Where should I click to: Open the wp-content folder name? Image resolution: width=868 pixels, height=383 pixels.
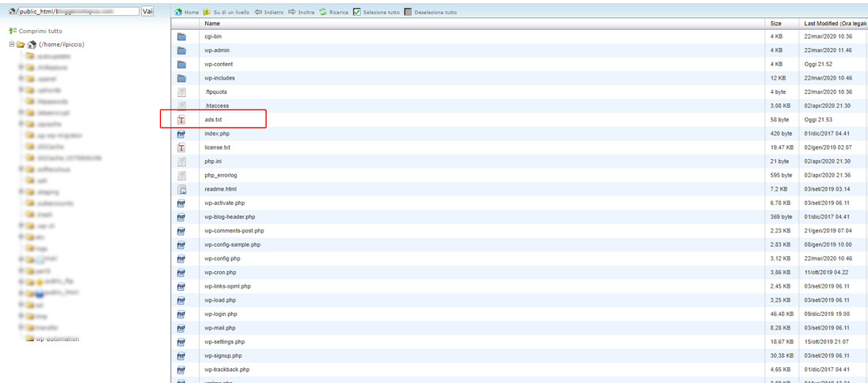tap(219, 64)
